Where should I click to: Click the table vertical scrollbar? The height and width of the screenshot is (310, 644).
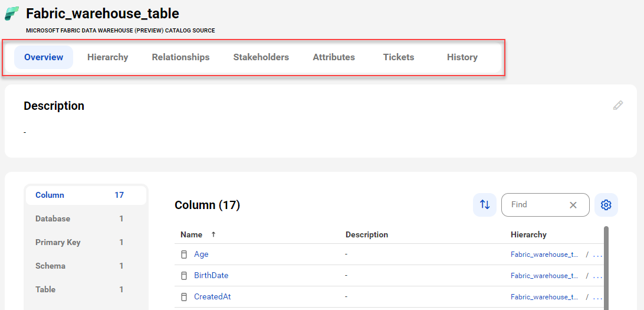point(606,267)
